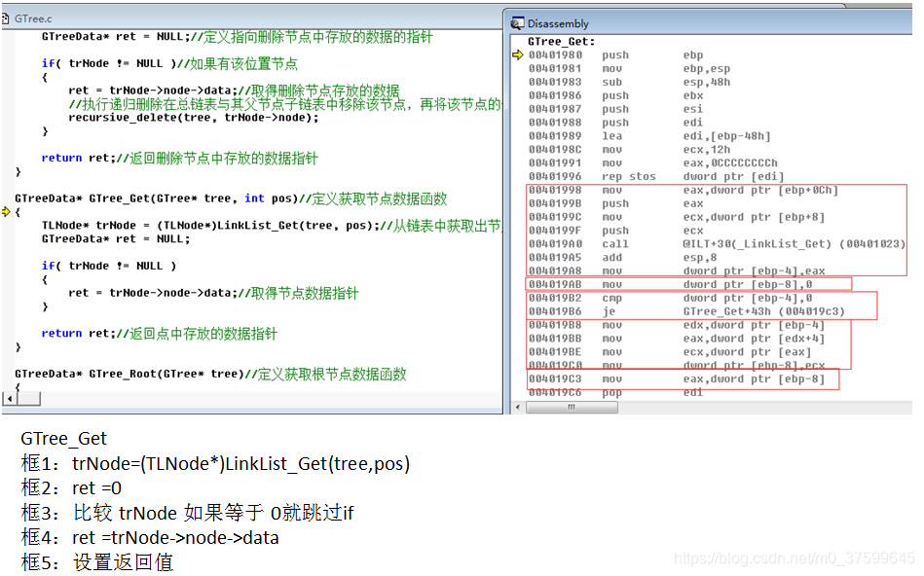The image size is (924, 576).
Task: Click the TLNode* trNode LinkList_Get source line
Action: [271, 226]
